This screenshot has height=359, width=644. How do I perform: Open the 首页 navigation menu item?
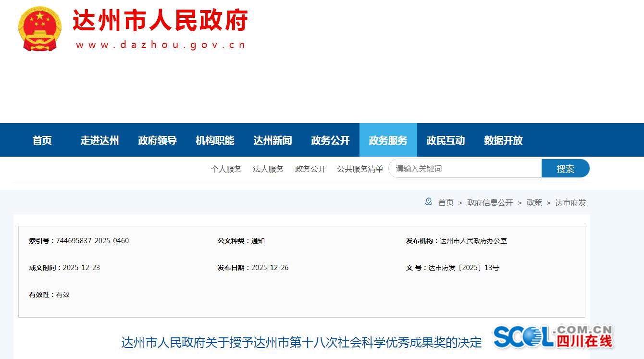click(x=42, y=140)
